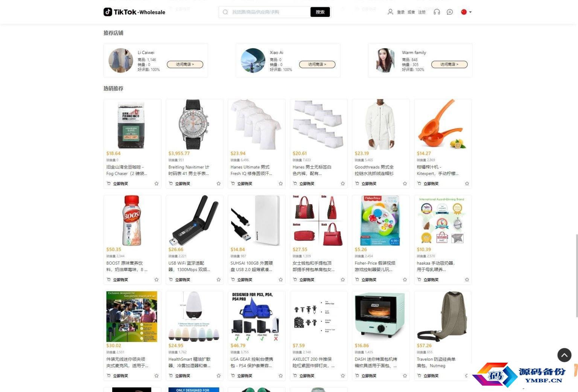
Task: Click cart icon on DASH mini toaster oven
Action: point(357,376)
